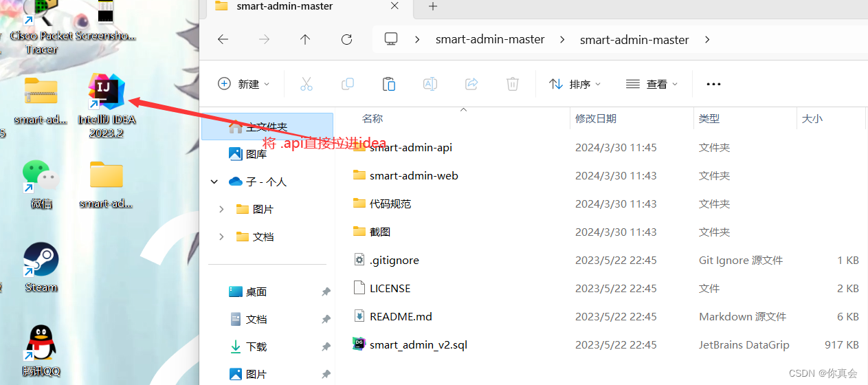Open the 排序 (Sort) dropdown
The width and height of the screenshot is (868, 385).
coord(575,84)
